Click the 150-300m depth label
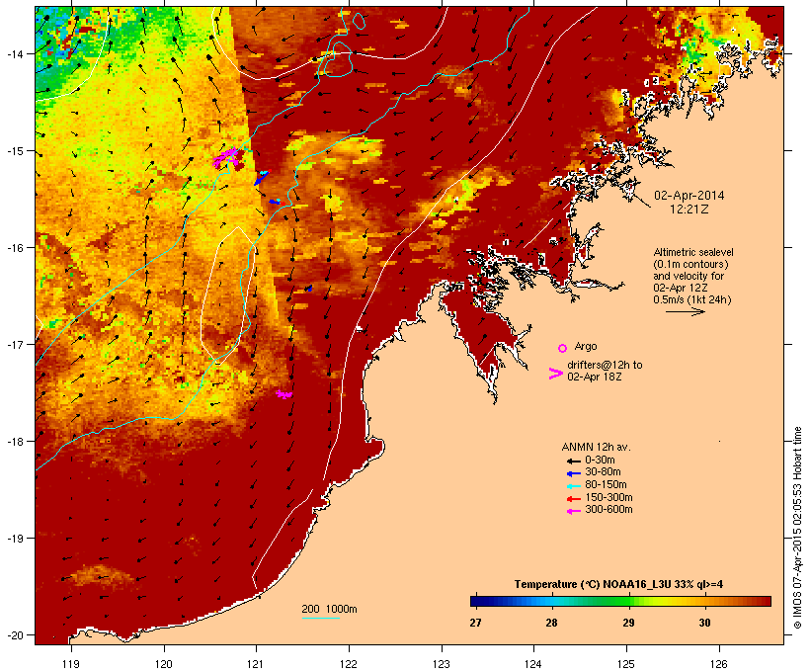810x672 pixels. (x=608, y=497)
